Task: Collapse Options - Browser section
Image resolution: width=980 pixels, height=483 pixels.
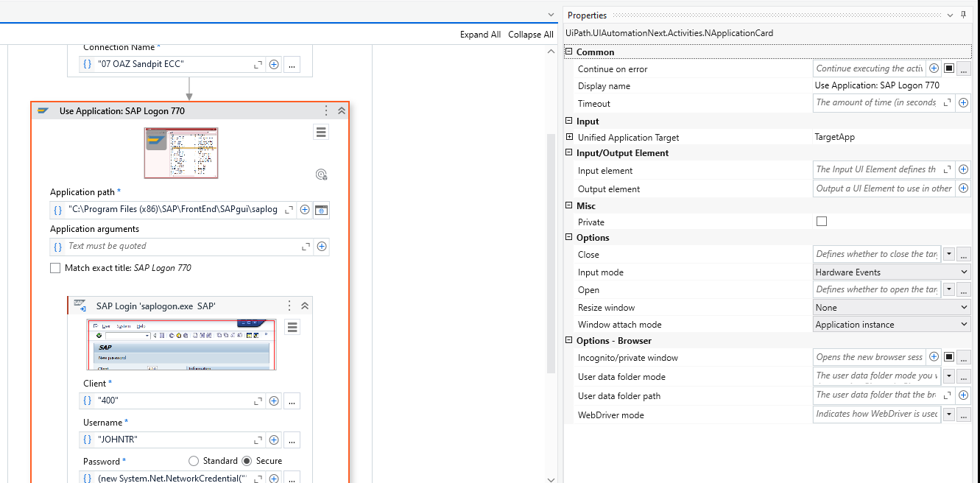Action: click(569, 341)
